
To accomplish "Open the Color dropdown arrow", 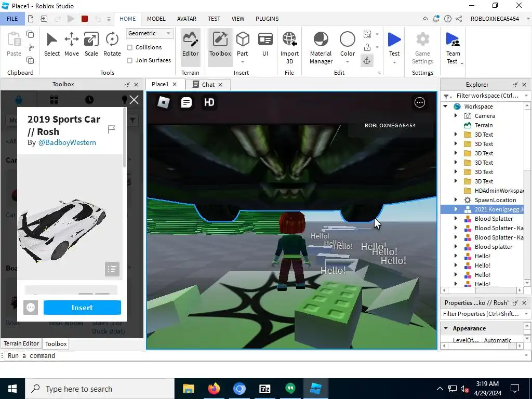I will pyautogui.click(x=348, y=62).
